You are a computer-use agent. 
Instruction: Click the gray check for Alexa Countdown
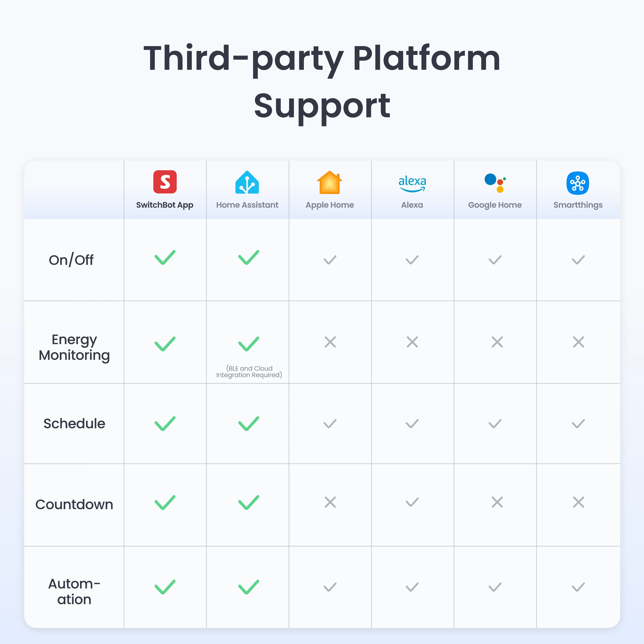click(x=412, y=502)
